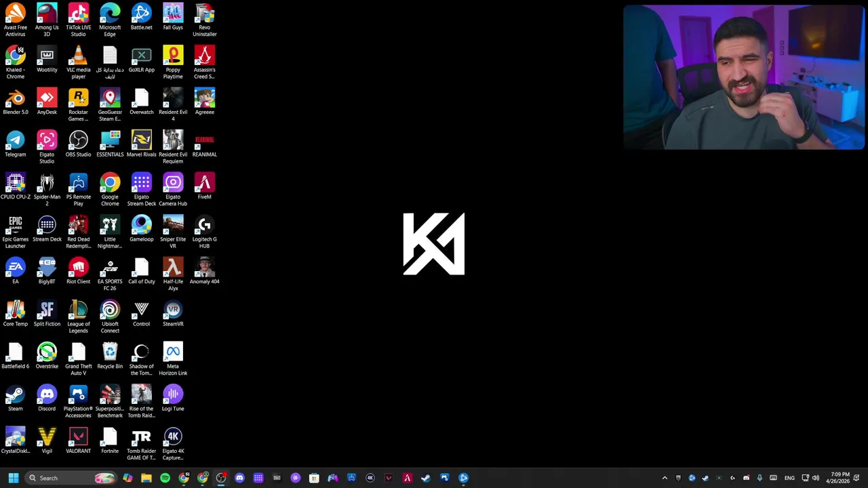Viewport: 868px width, 488px height.
Task: Select the Battle.net desktop icon
Action: coord(141,17)
